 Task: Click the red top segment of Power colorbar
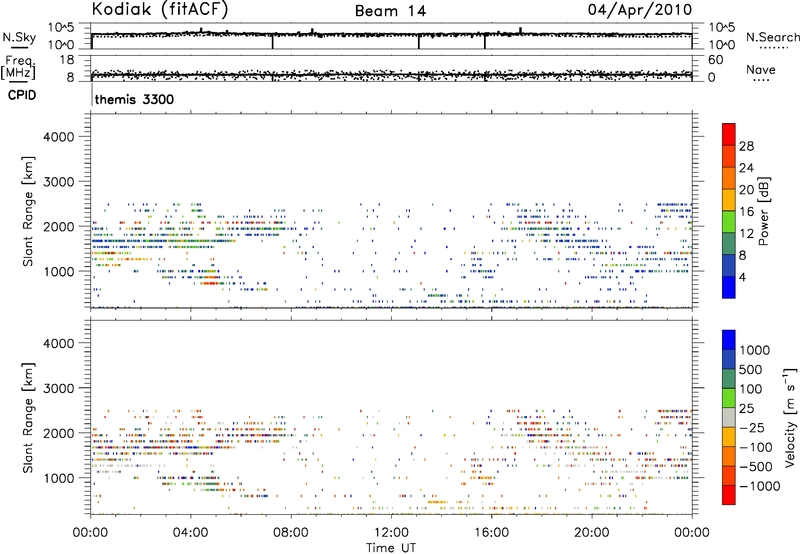tap(728, 134)
